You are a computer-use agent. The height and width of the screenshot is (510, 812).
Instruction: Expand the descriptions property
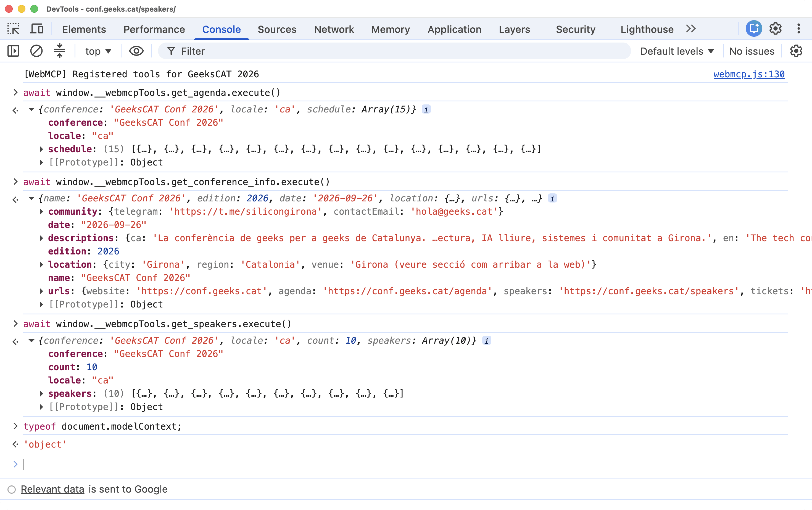click(41, 238)
